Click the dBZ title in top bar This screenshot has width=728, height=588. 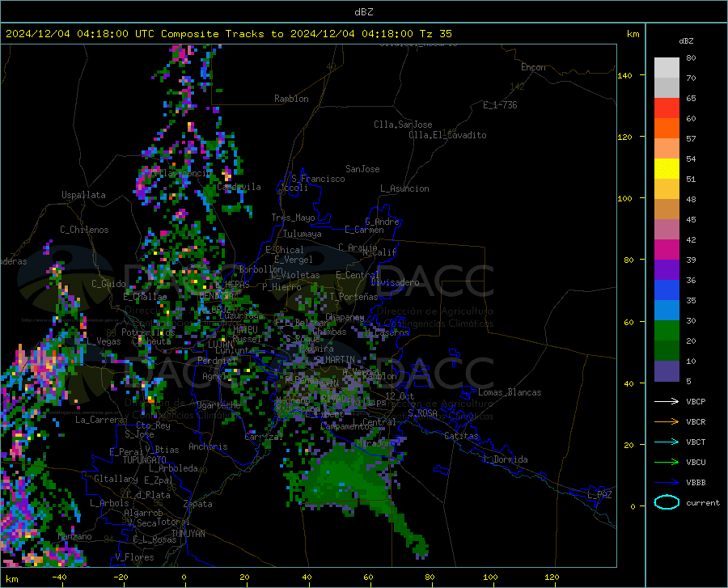pos(363,12)
